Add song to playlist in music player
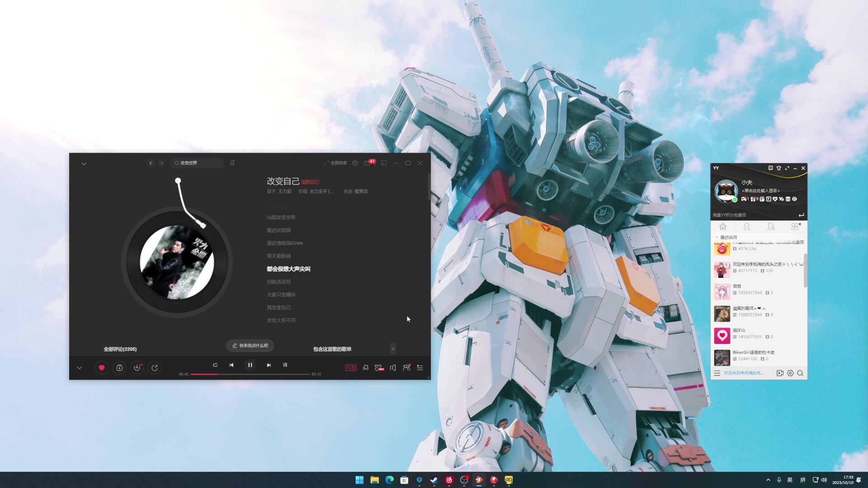The width and height of the screenshot is (868, 488). tap(119, 368)
